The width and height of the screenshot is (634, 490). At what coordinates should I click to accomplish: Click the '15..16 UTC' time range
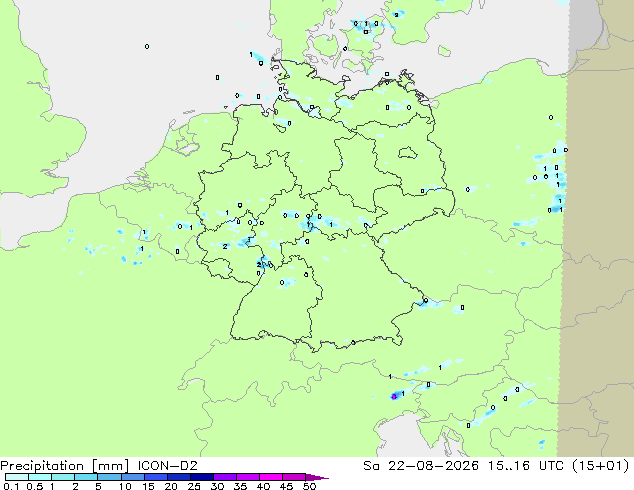527,466
